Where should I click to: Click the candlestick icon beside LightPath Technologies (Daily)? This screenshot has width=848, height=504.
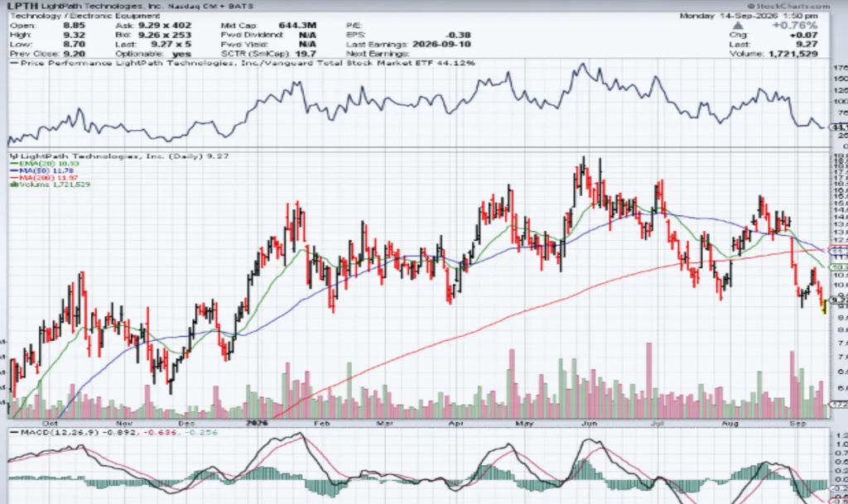click(x=13, y=156)
